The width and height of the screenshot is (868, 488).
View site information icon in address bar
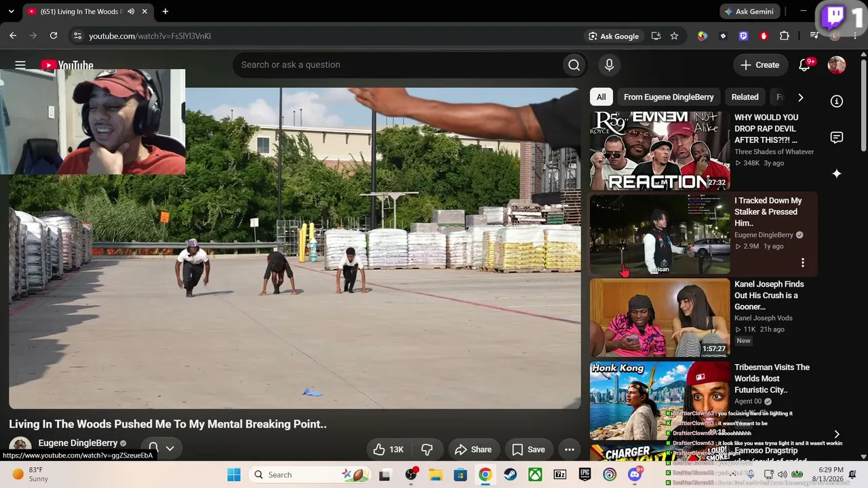(77, 36)
